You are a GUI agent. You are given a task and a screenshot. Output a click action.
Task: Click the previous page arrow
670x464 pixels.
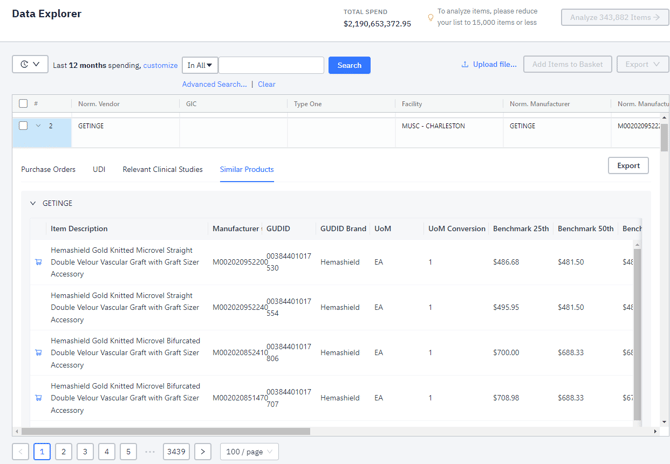pyautogui.click(x=20, y=452)
